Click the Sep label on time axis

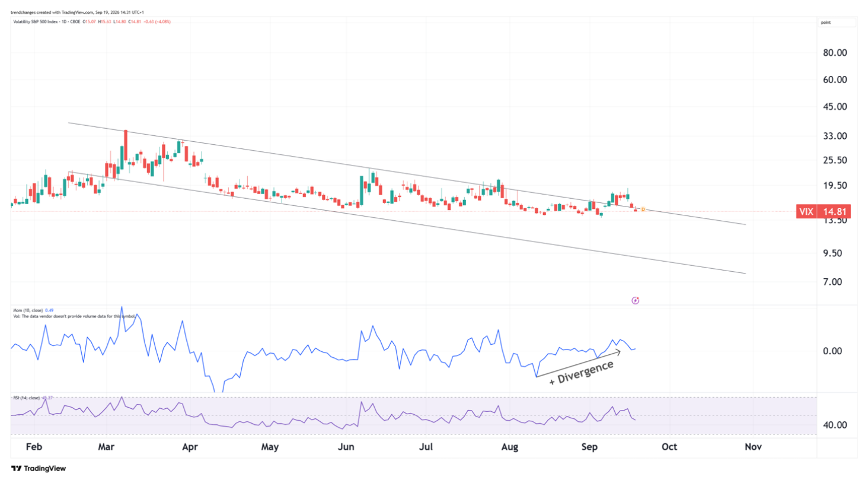coord(589,447)
